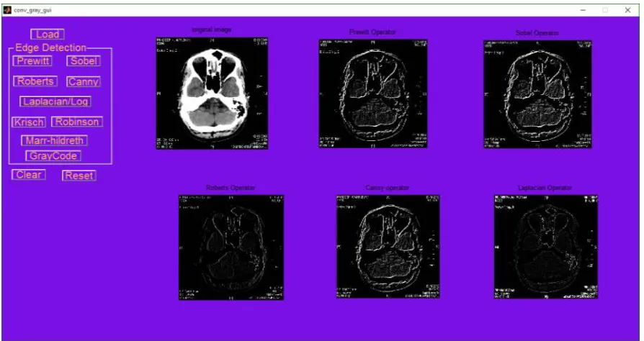The height and width of the screenshot is (341, 644).
Task: Click the 'Roberts Operator' image caption
Action: (x=231, y=188)
